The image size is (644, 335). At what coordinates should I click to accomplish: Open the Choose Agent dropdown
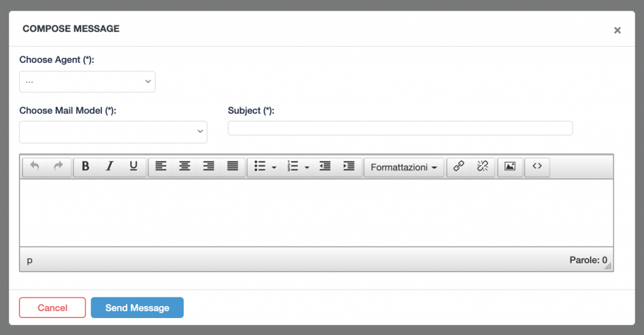click(87, 82)
